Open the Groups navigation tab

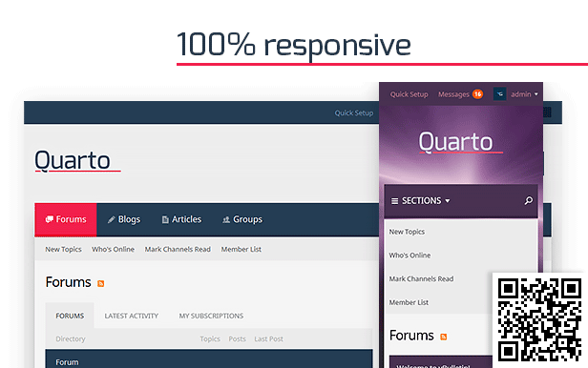(242, 220)
